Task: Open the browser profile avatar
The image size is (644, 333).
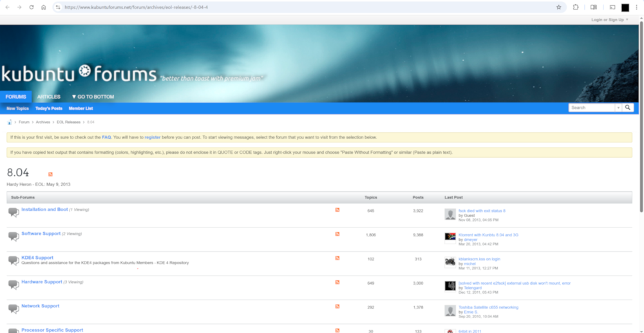Action: [625, 7]
